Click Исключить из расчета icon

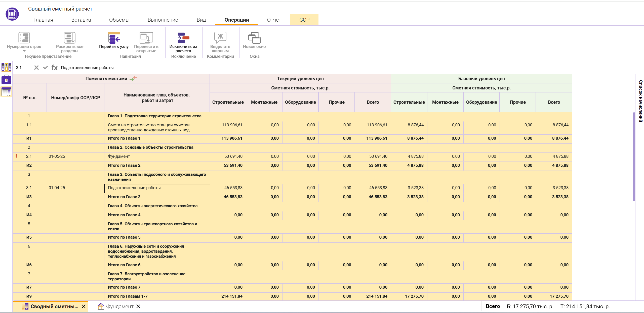pos(183,38)
